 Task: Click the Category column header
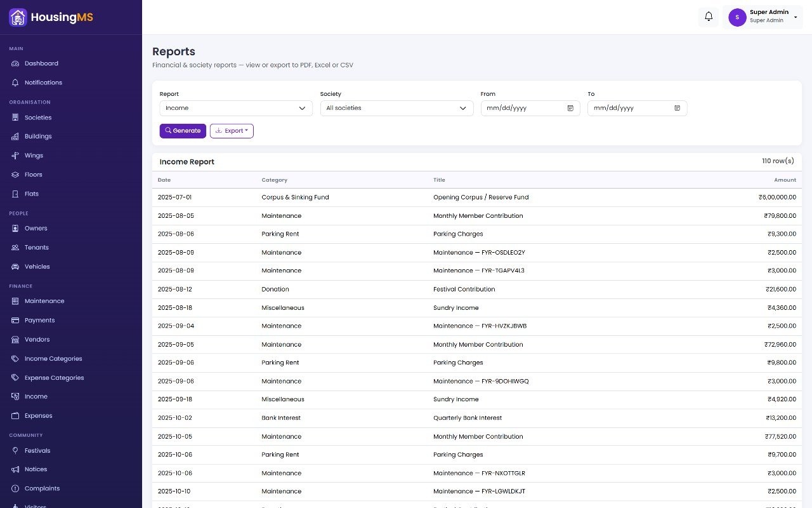tap(274, 180)
